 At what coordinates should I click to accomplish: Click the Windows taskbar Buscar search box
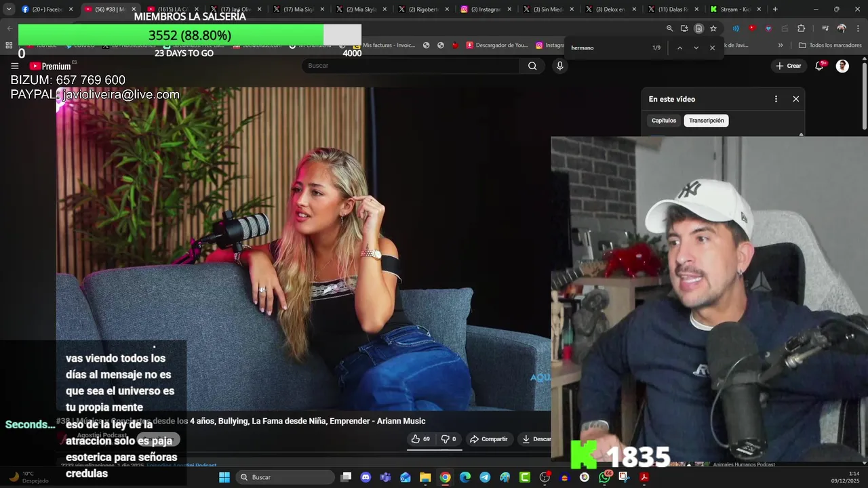pos(285,477)
